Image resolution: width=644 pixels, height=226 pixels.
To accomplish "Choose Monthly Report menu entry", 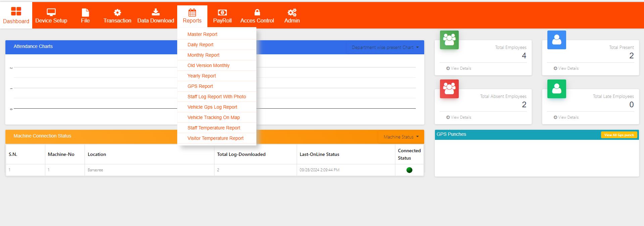I will coord(203,55).
